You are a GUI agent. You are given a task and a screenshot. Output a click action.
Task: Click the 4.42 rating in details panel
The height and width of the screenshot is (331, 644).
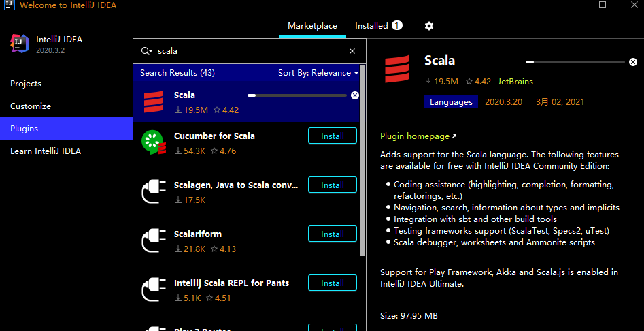pyautogui.click(x=479, y=82)
